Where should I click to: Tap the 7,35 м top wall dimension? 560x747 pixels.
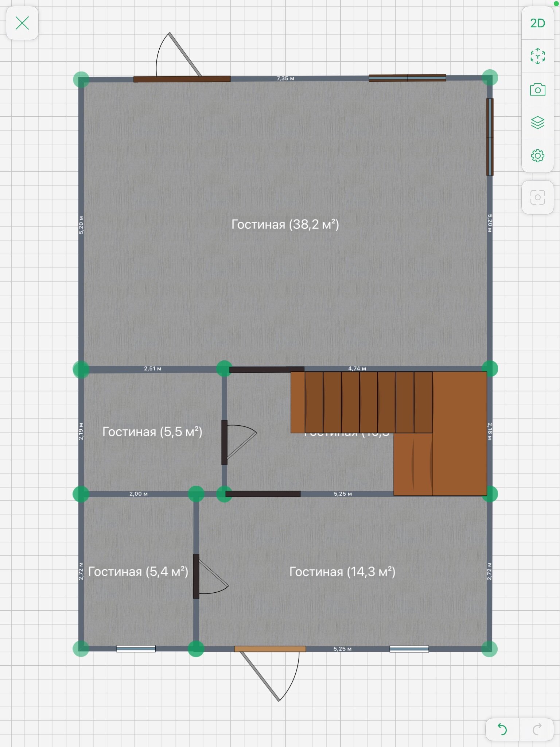tap(285, 78)
